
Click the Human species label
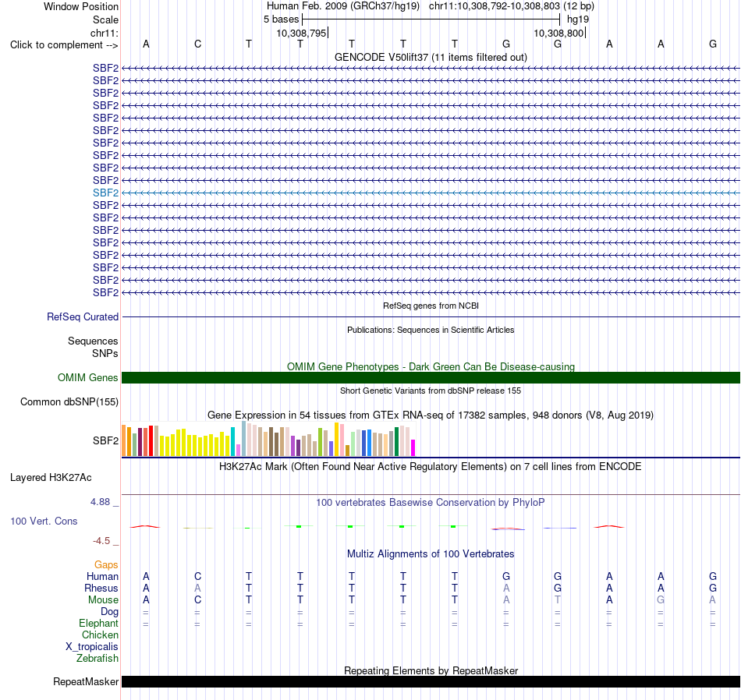(x=102, y=576)
